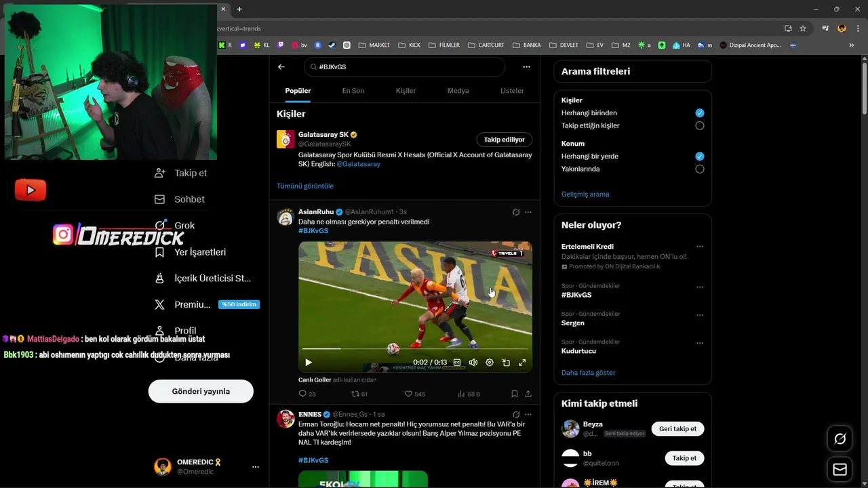
Task: Share the AslanRuhu post
Action: [x=528, y=394]
